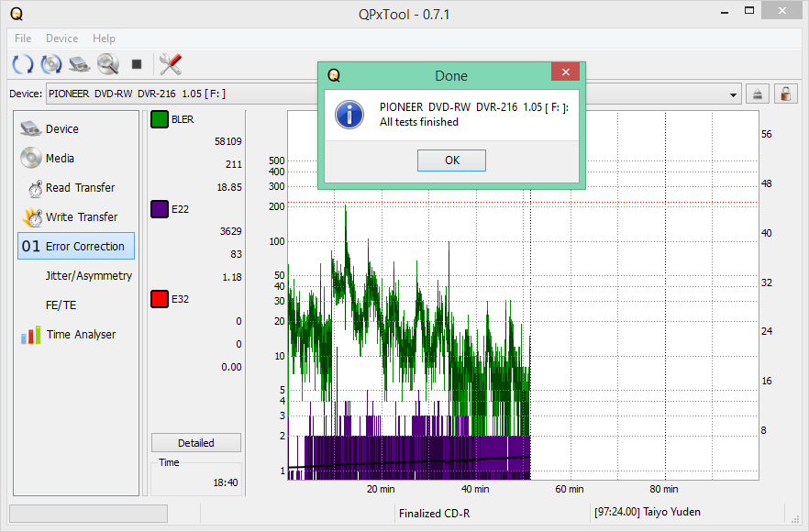Click the BLER max value 211
This screenshot has width=809, height=532.
[234, 164]
